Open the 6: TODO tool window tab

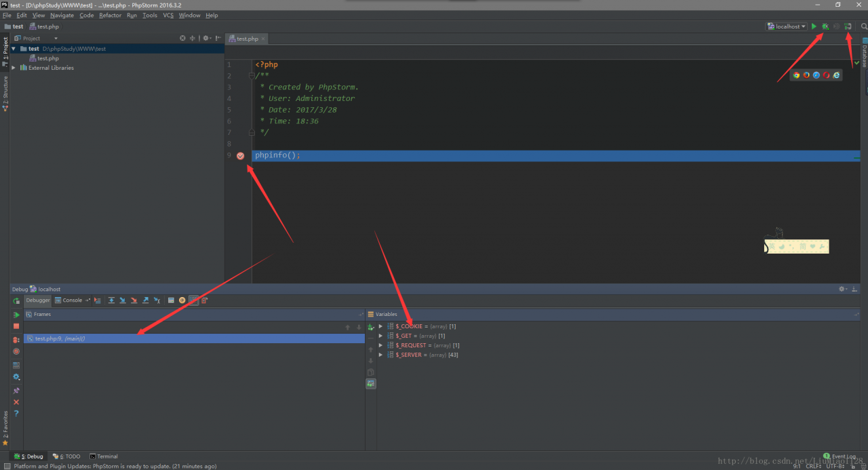(65, 456)
